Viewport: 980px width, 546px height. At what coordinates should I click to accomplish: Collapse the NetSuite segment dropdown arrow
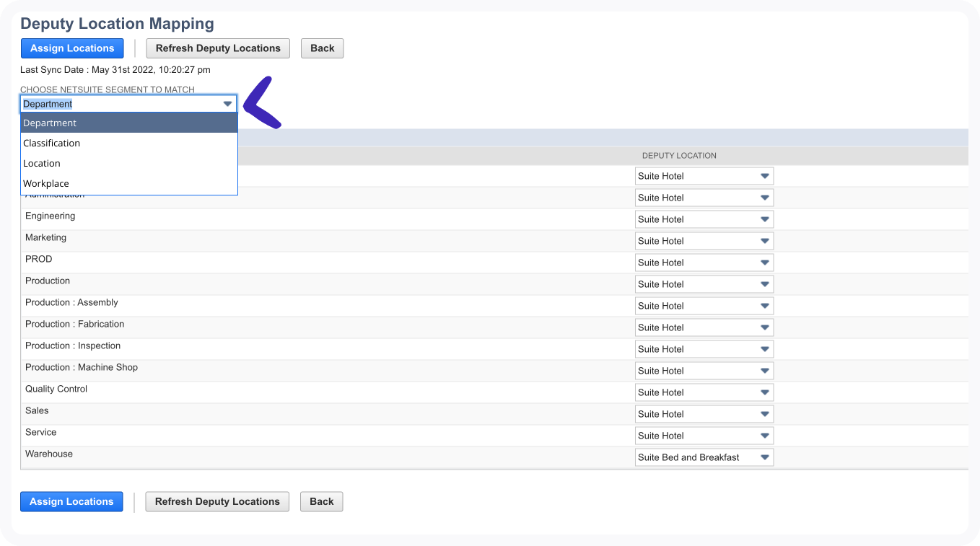[x=228, y=104]
